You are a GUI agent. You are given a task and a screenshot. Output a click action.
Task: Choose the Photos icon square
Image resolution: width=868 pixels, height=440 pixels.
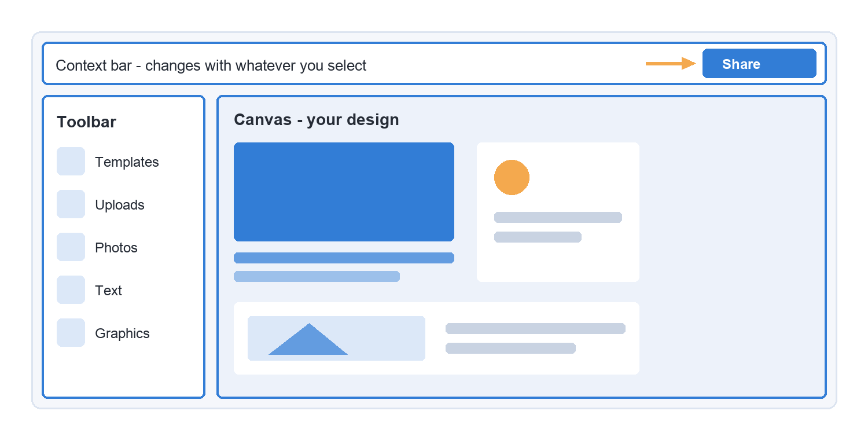tap(71, 247)
